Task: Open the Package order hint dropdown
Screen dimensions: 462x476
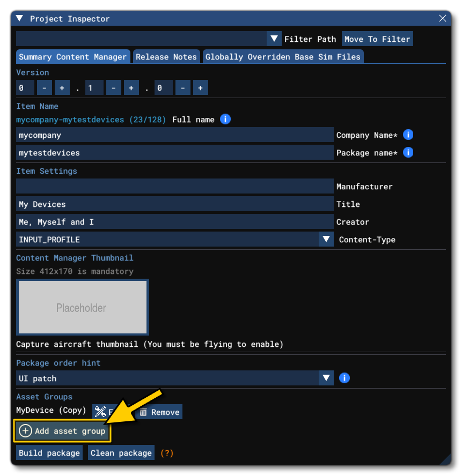Action: click(326, 378)
